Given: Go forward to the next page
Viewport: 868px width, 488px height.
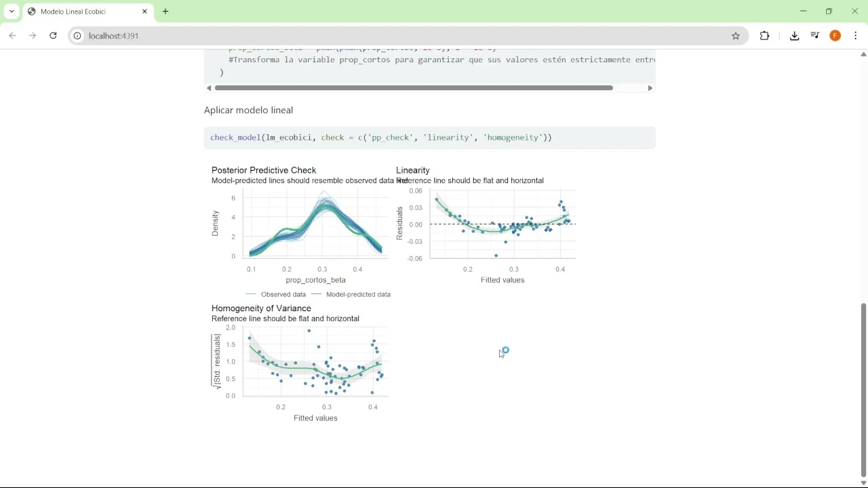Looking at the screenshot, I should click(33, 36).
